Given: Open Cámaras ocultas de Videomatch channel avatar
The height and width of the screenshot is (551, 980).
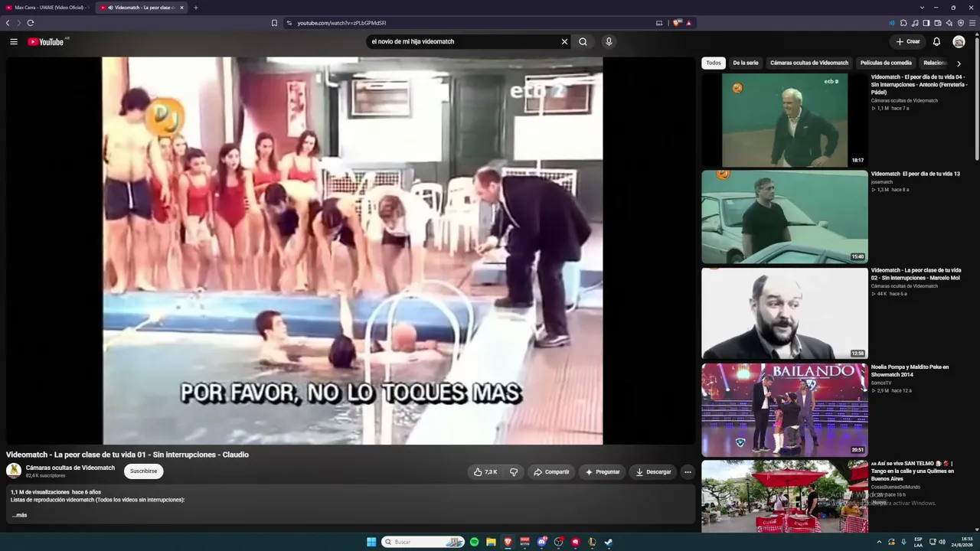Looking at the screenshot, I should tap(14, 471).
